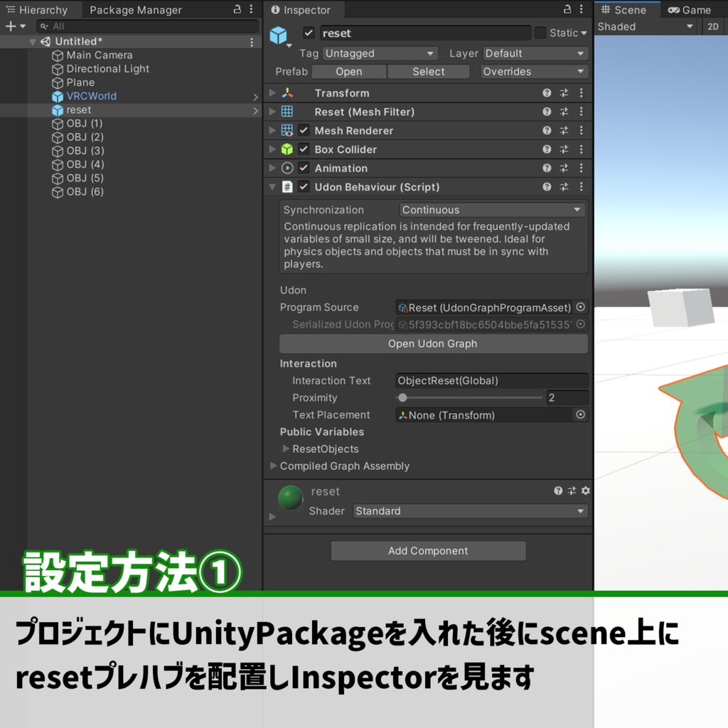Open the Package Manager tab
The height and width of the screenshot is (728, 728).
click(x=135, y=9)
